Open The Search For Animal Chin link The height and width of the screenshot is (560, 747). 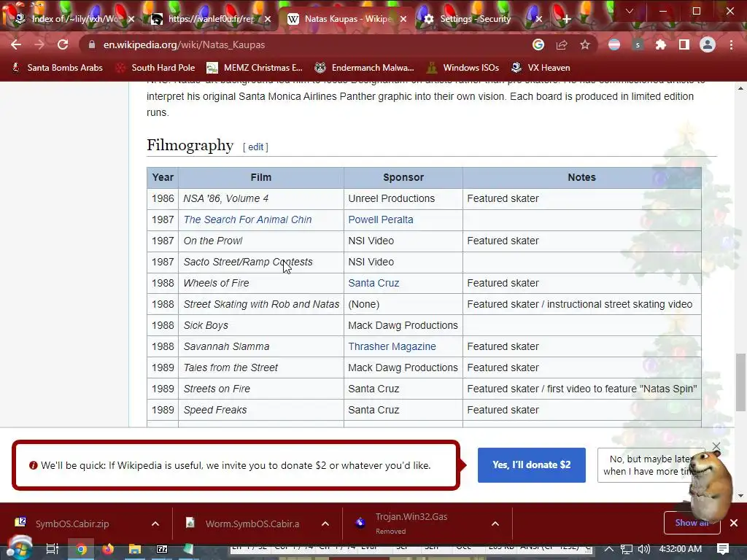pos(247,219)
